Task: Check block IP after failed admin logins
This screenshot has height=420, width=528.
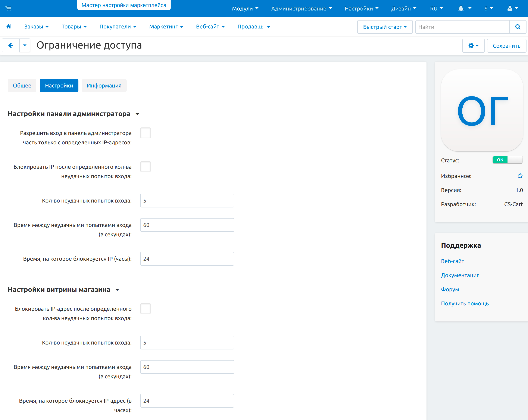Action: pyautogui.click(x=146, y=167)
